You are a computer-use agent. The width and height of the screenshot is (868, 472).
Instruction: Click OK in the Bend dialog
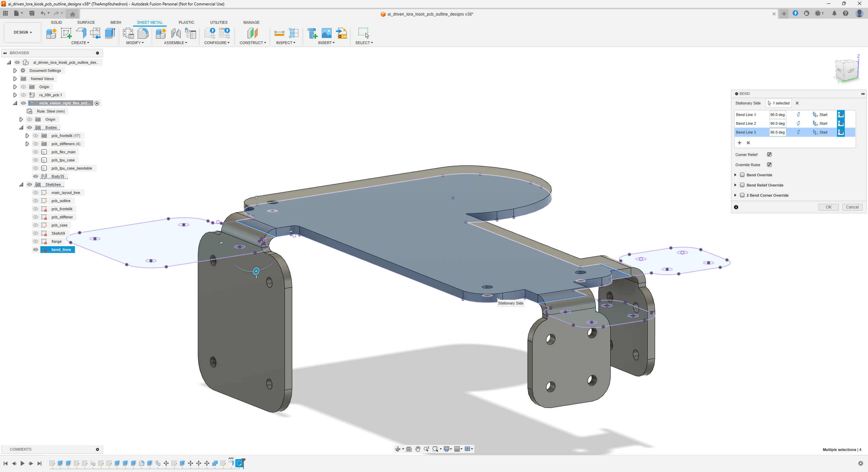click(x=828, y=207)
